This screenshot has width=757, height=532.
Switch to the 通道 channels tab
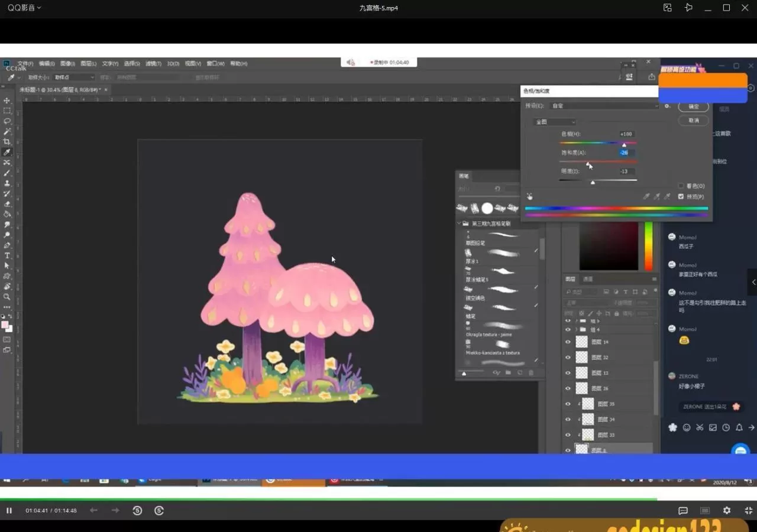point(588,279)
